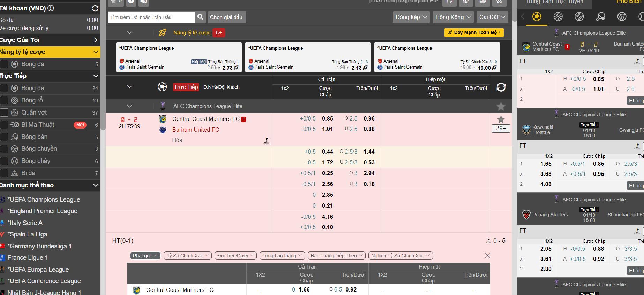Open *England Premier League in sports list
The image size is (644, 295).
(x=42, y=211)
